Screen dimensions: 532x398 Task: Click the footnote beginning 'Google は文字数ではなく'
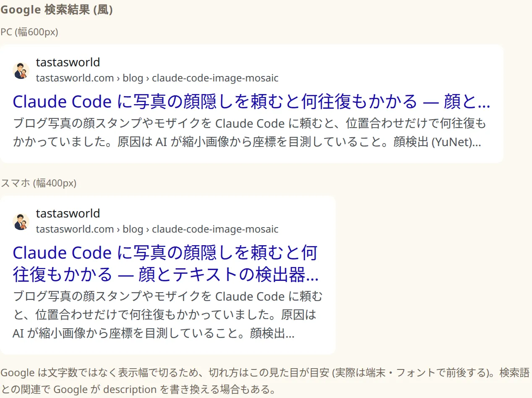click(265, 381)
